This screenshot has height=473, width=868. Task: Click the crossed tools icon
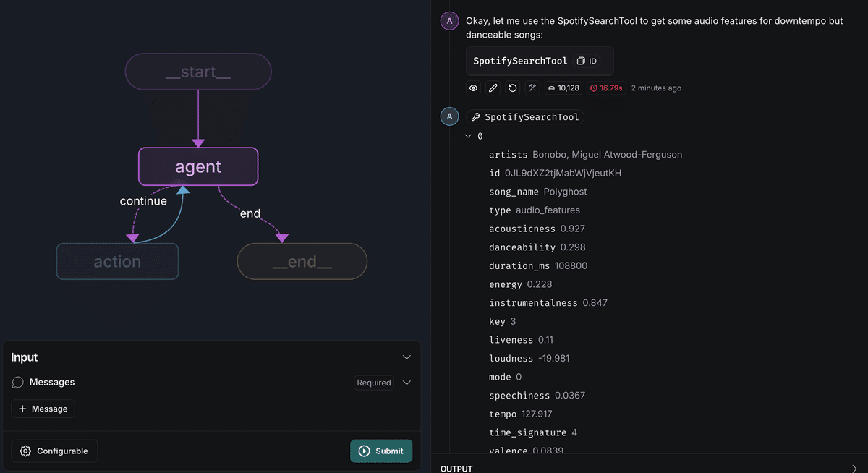(532, 88)
